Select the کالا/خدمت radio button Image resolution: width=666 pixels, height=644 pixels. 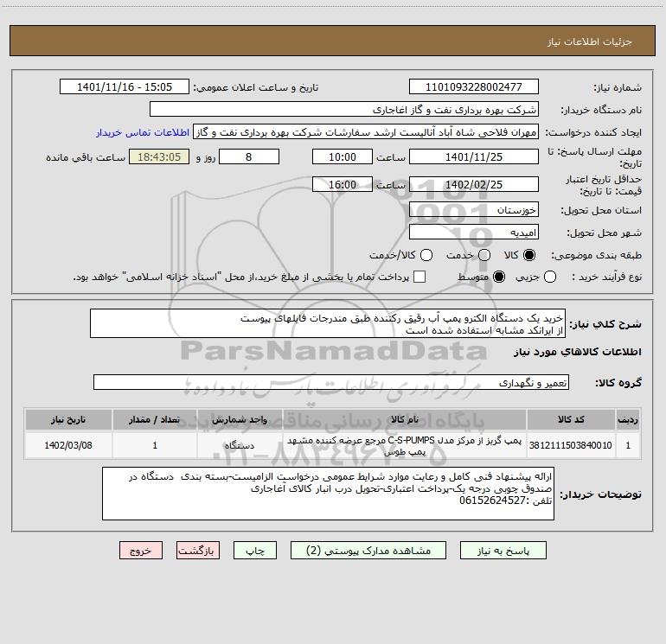[426, 255]
